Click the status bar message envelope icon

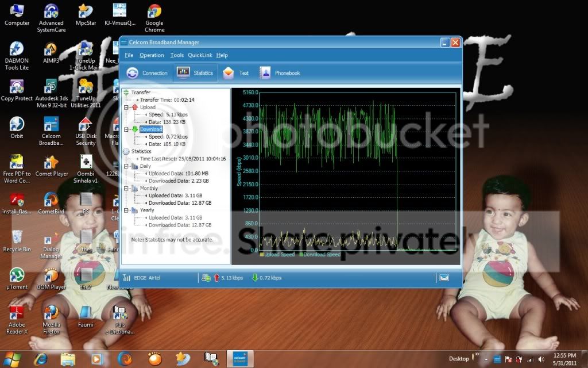[x=444, y=278]
